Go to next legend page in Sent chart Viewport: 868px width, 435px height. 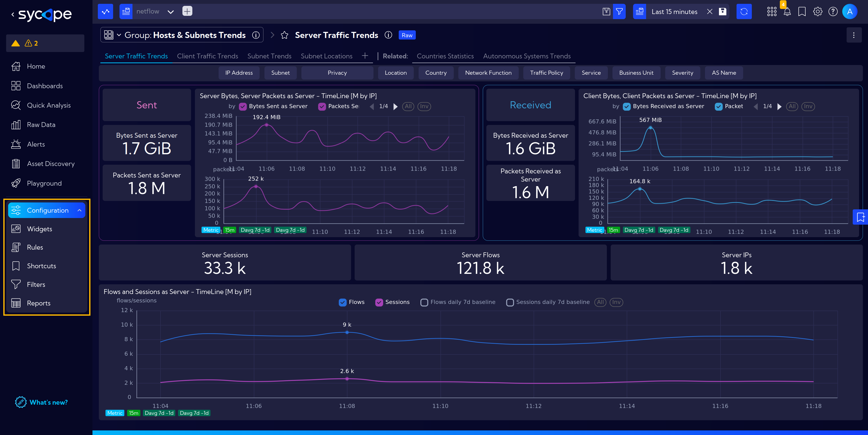click(396, 107)
